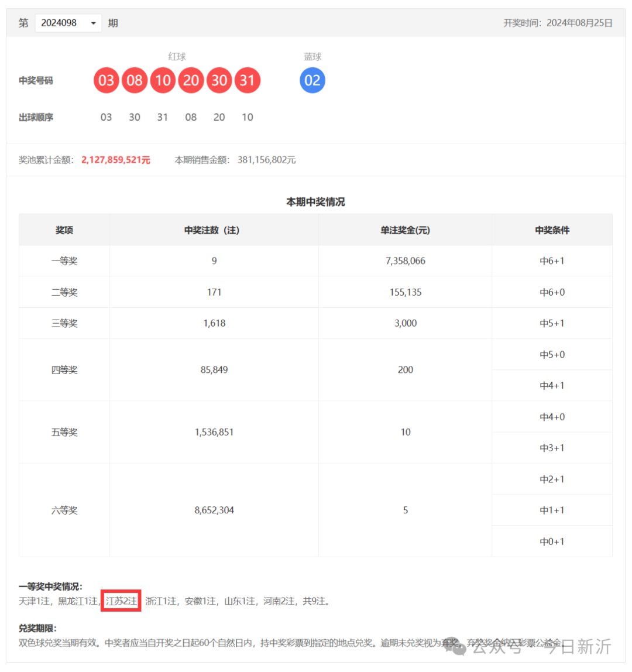
Task: Click the red ball numbered 10
Action: [163, 80]
